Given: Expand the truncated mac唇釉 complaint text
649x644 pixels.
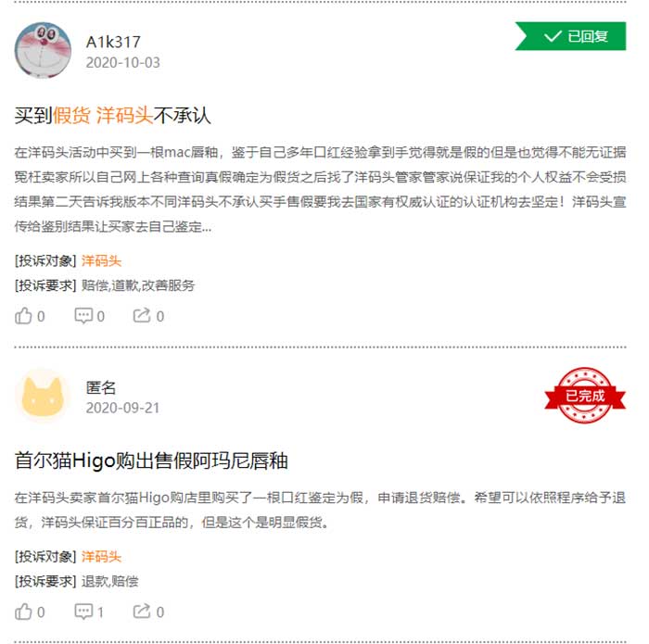Looking at the screenshot, I should coord(320,189).
